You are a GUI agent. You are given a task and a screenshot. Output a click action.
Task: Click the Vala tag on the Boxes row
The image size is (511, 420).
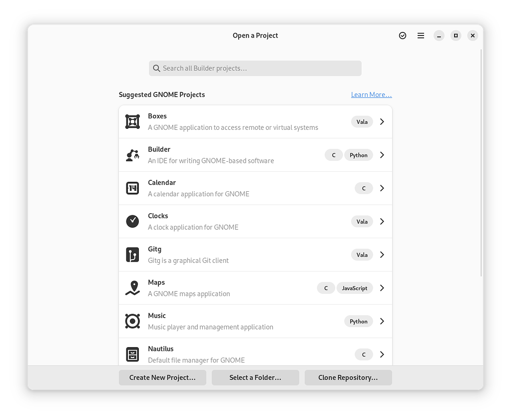click(x=362, y=121)
